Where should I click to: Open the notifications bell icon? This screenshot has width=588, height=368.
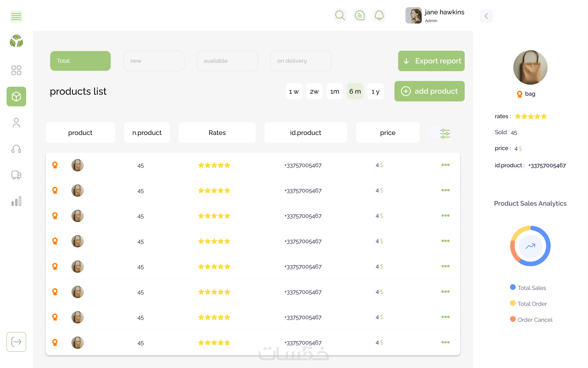pyautogui.click(x=379, y=15)
